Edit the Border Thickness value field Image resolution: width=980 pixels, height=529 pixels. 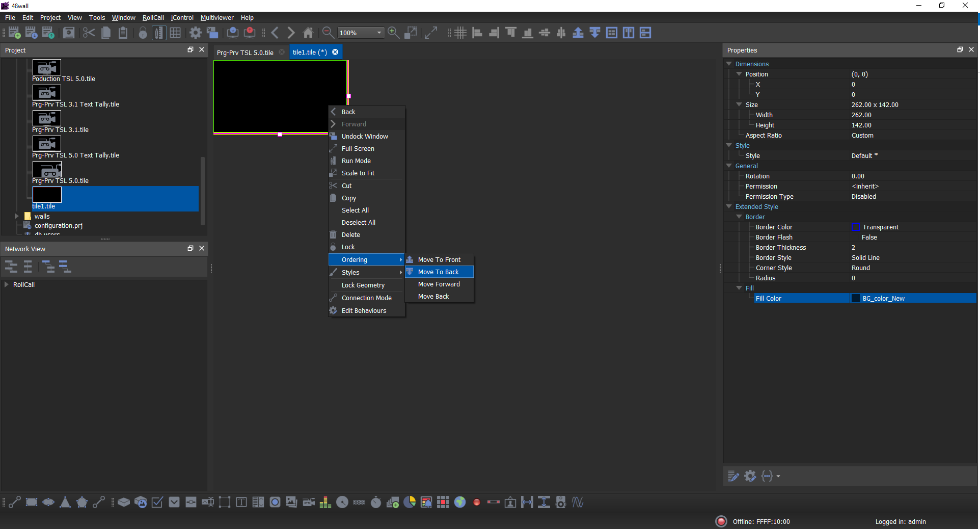pyautogui.click(x=913, y=247)
